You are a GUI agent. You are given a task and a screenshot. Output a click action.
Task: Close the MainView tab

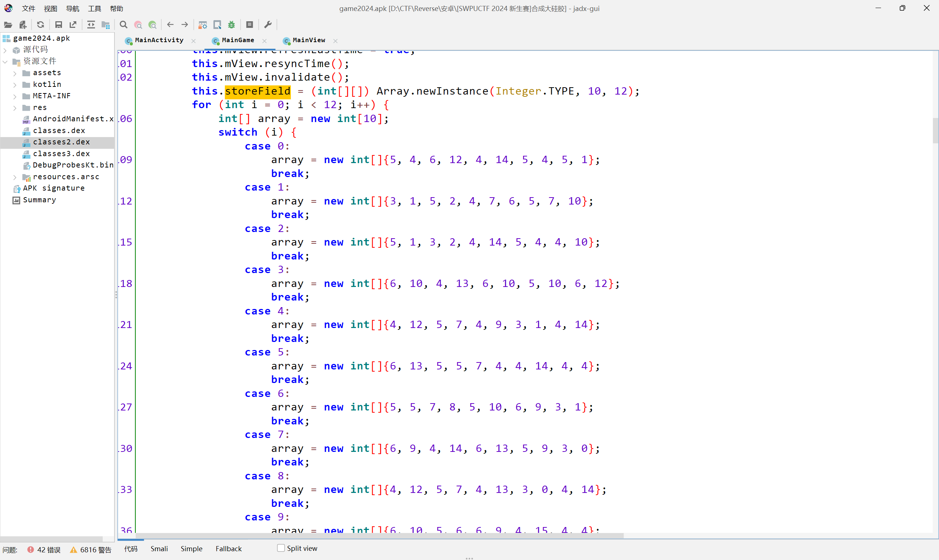click(335, 41)
